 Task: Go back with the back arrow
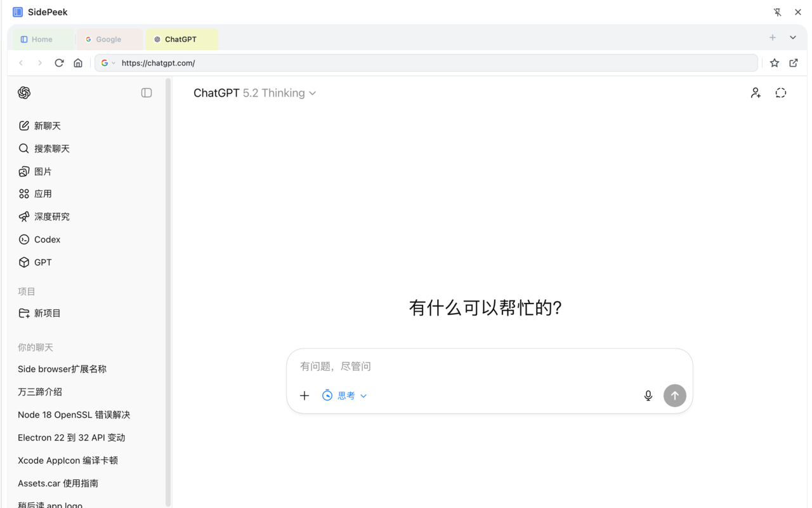point(21,63)
